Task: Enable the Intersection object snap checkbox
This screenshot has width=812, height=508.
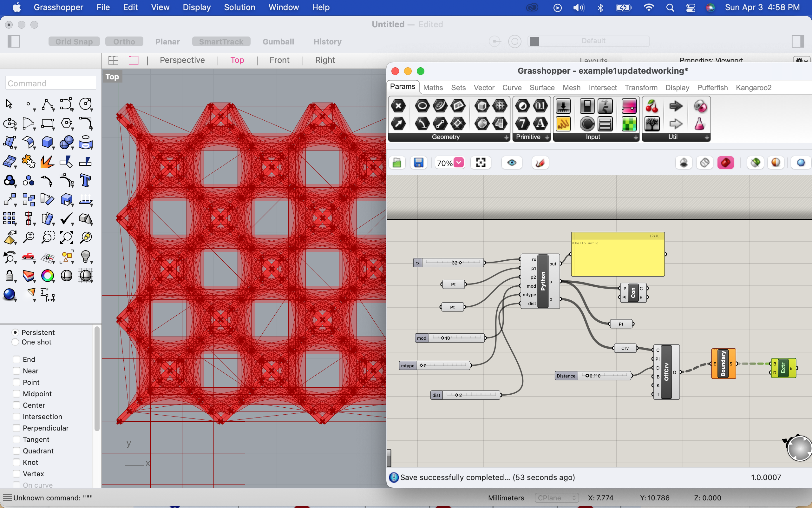Action: point(16,417)
